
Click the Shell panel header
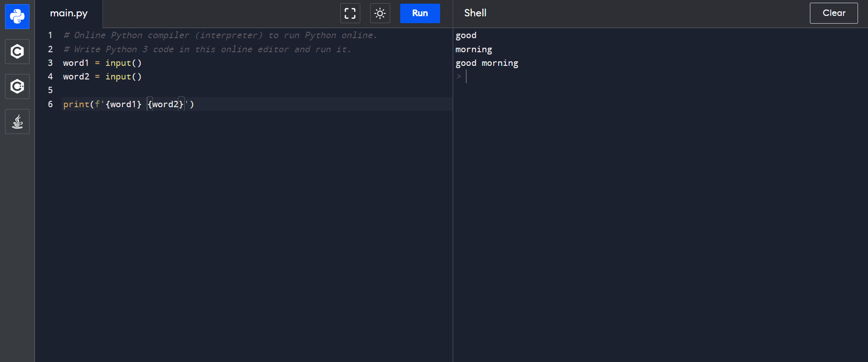[475, 13]
